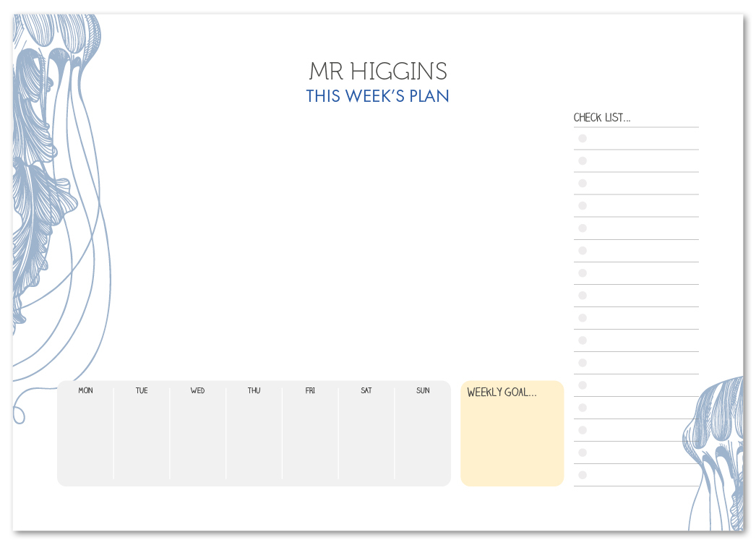
Task: Click the Weekly Goal heading text
Action: click(x=502, y=393)
